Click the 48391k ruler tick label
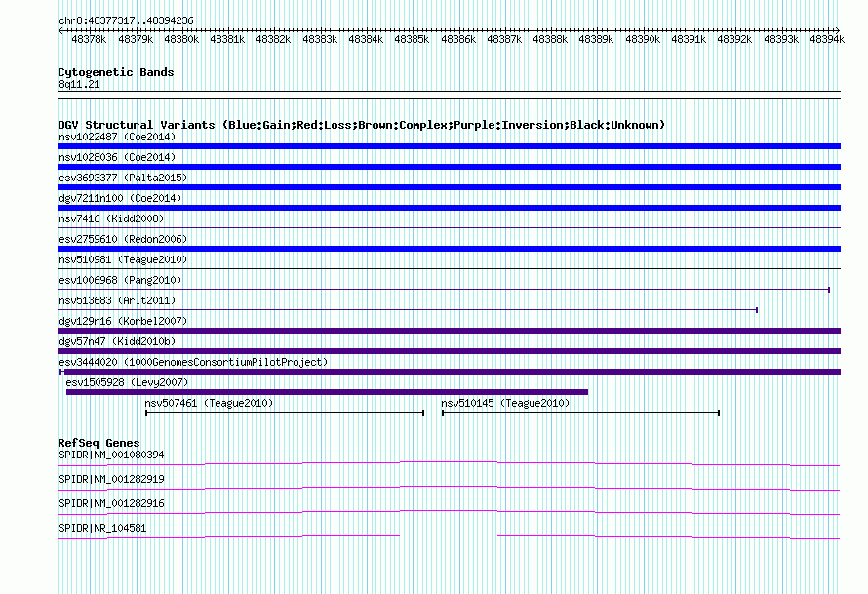This screenshot has height=594, width=868. point(689,39)
